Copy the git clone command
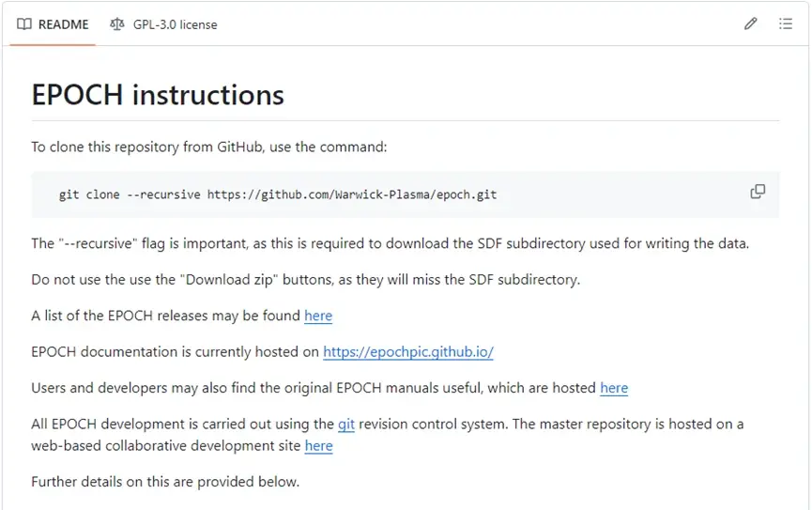The image size is (812, 510). pyautogui.click(x=758, y=192)
